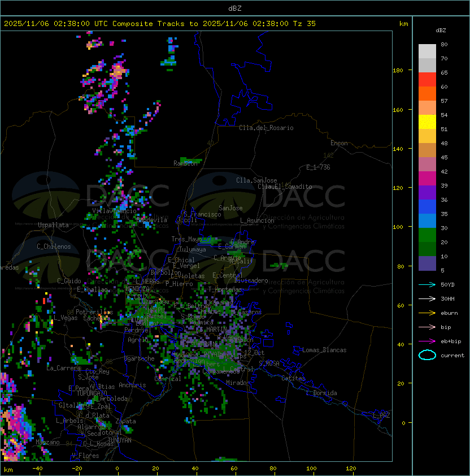
Task: Select the purple swatch in dBZ legend
Action: (427, 192)
